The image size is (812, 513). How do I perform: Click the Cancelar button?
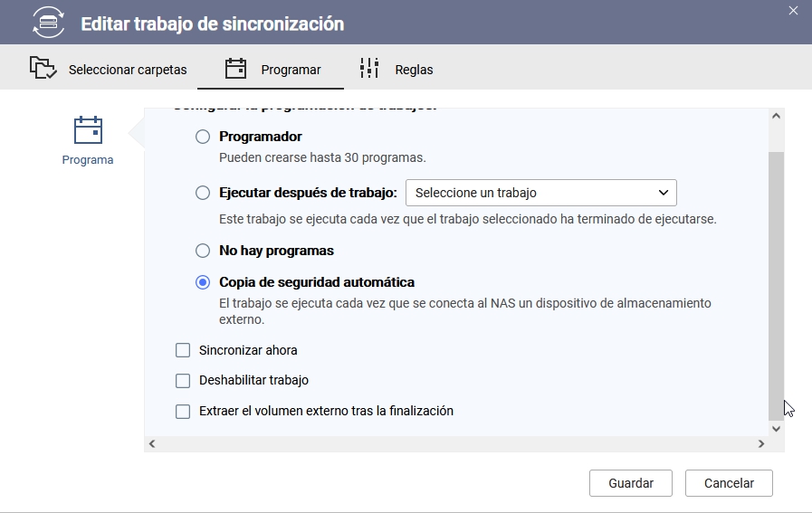728,483
